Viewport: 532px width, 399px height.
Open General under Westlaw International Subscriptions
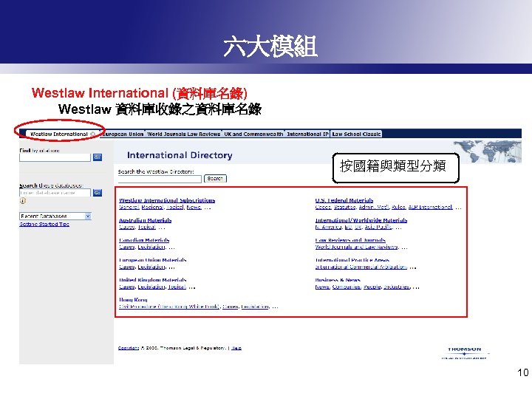pyautogui.click(x=129, y=207)
